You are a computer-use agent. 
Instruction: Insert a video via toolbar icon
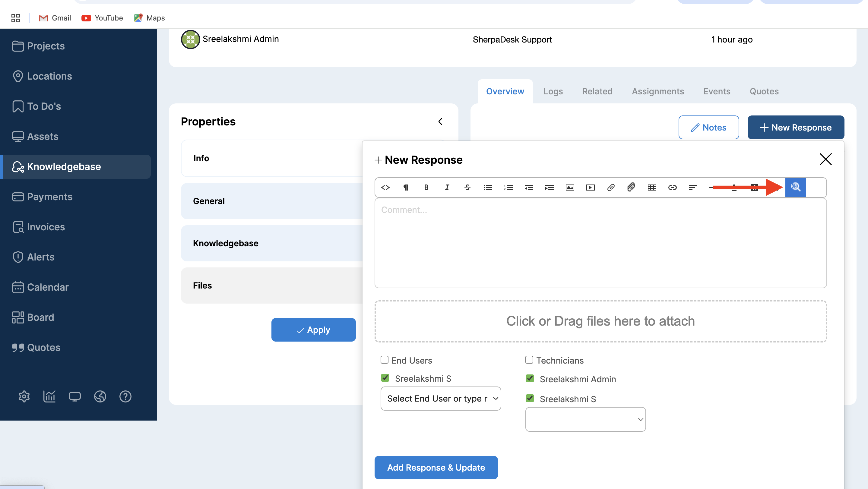[x=590, y=187]
